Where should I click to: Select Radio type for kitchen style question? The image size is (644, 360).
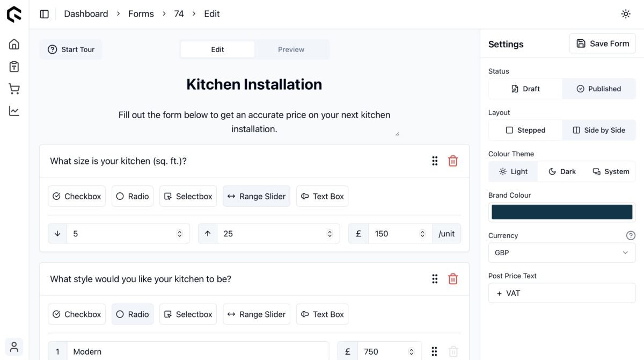pos(133,314)
